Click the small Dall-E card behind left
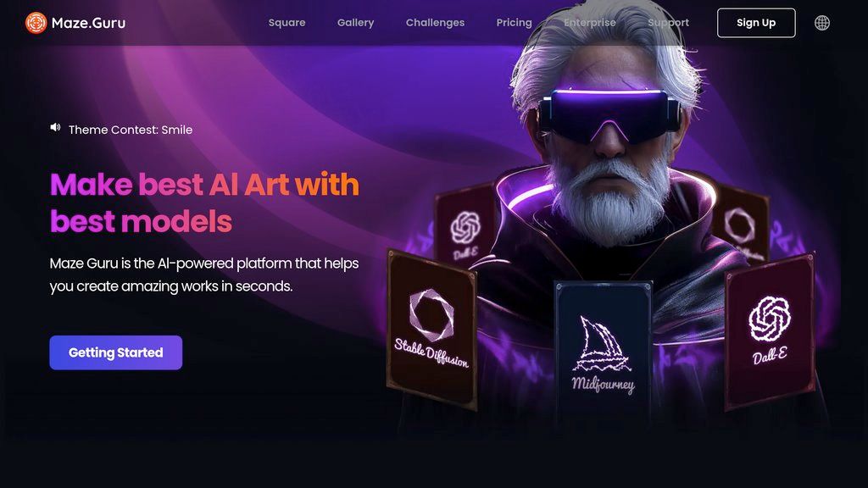The width and height of the screenshot is (868, 488). 465,225
